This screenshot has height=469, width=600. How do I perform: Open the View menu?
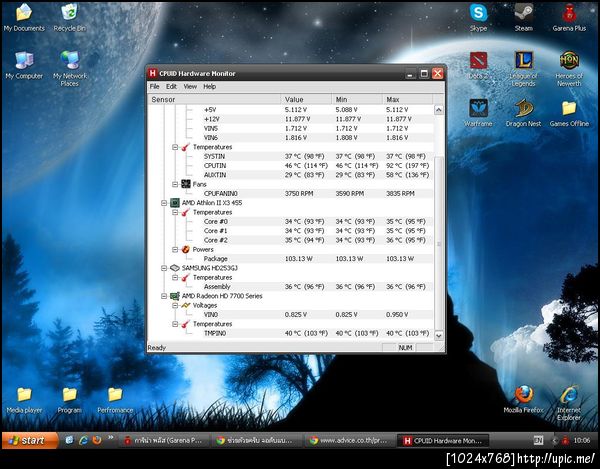[x=190, y=86]
